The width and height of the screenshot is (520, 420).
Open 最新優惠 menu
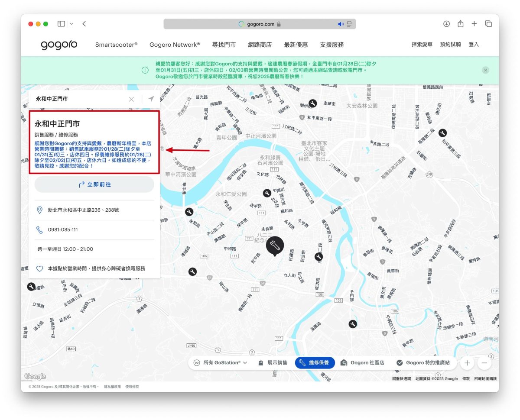pyautogui.click(x=296, y=45)
